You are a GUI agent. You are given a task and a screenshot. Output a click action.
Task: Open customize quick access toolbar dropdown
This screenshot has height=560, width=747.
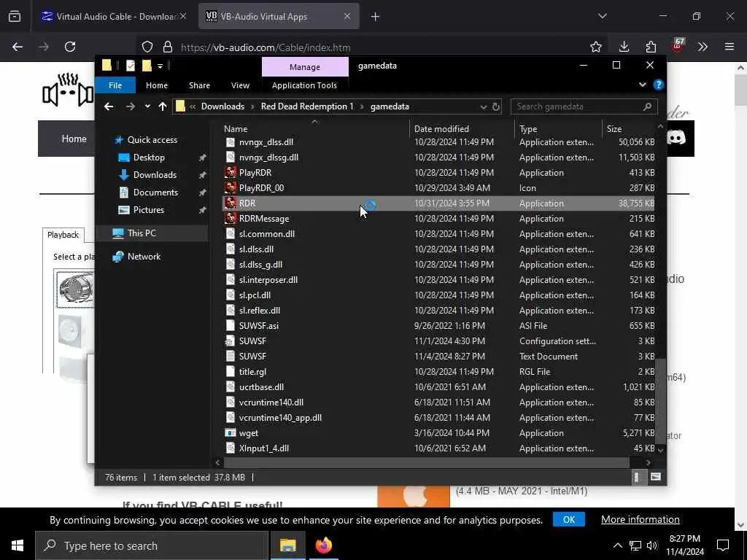tap(160, 66)
